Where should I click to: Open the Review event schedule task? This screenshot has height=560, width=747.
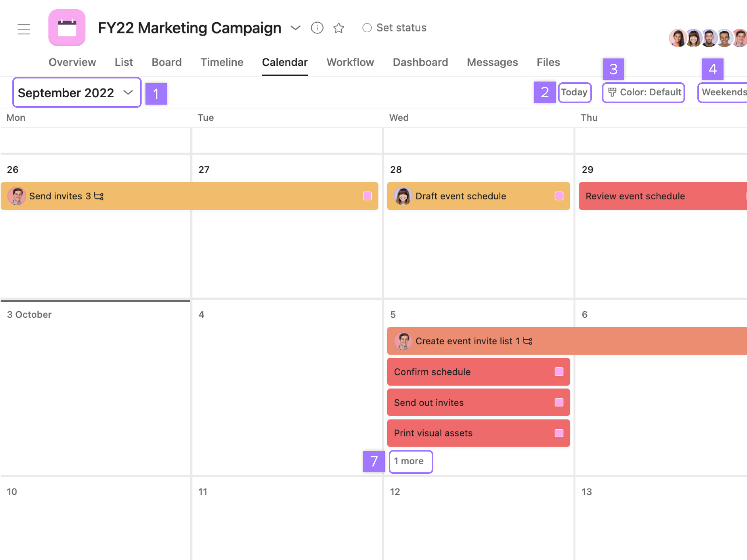(663, 196)
